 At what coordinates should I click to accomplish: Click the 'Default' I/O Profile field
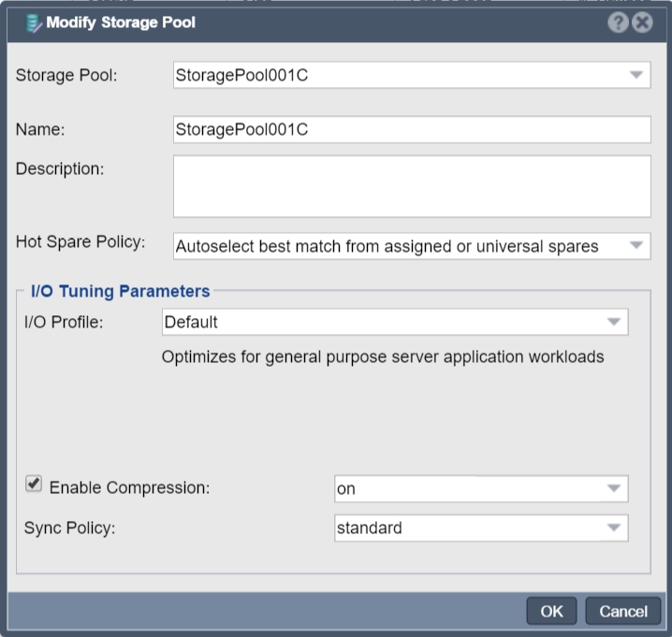pos(395,322)
